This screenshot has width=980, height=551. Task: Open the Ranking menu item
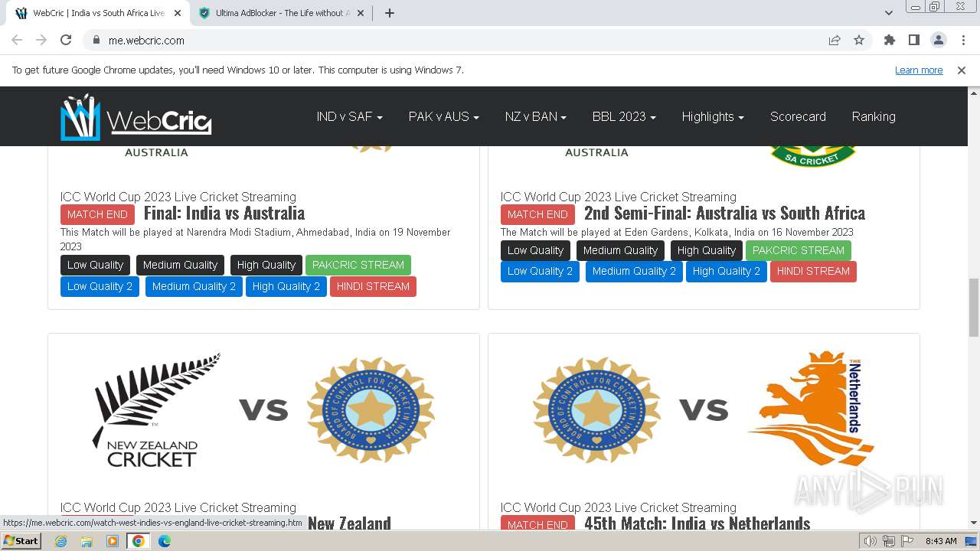click(x=874, y=116)
